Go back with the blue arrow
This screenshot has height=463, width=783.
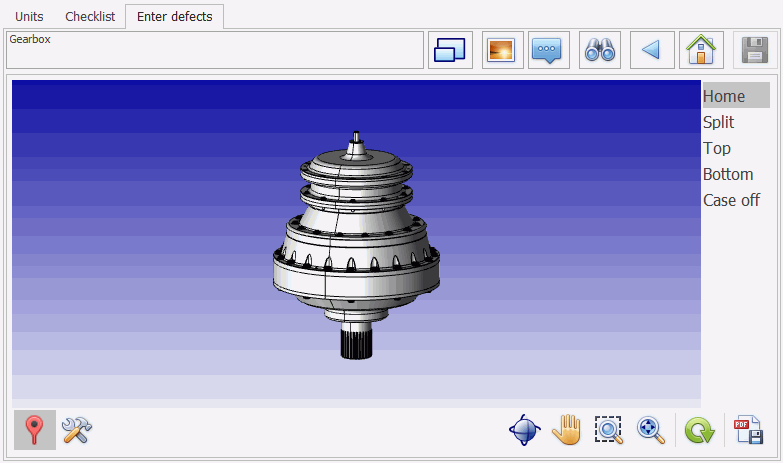point(652,50)
